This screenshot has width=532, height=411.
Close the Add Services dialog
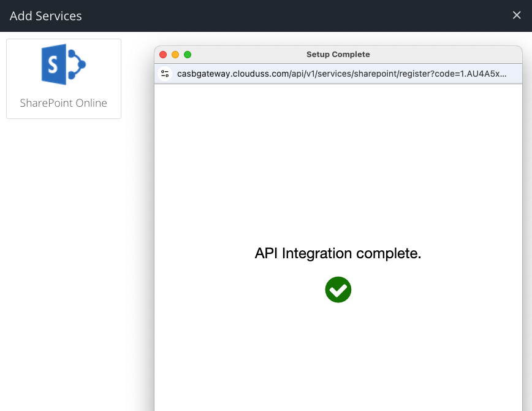517,15
